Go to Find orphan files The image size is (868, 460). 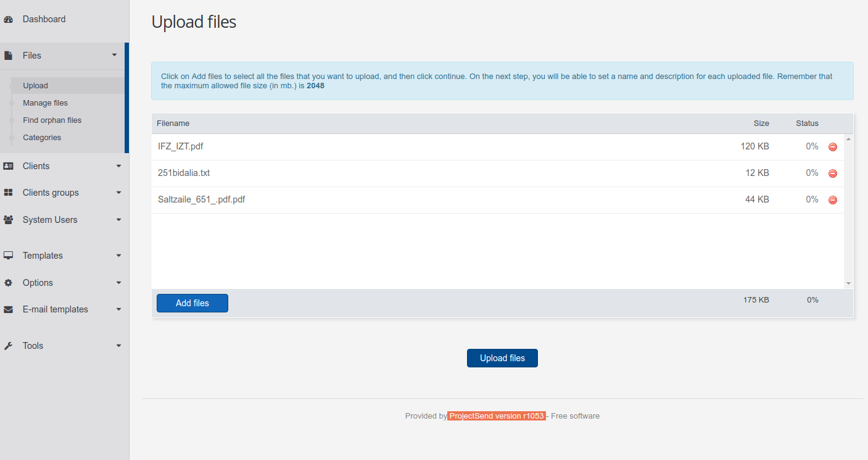point(52,120)
